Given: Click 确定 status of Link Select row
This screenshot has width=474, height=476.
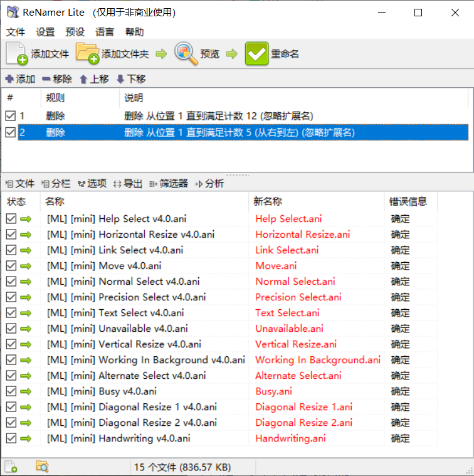Looking at the screenshot, I should [x=400, y=250].
